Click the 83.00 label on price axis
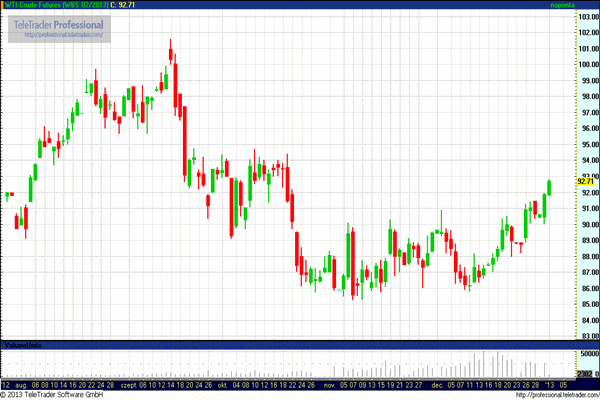Viewport: 600px width, 400px height. pyautogui.click(x=588, y=337)
